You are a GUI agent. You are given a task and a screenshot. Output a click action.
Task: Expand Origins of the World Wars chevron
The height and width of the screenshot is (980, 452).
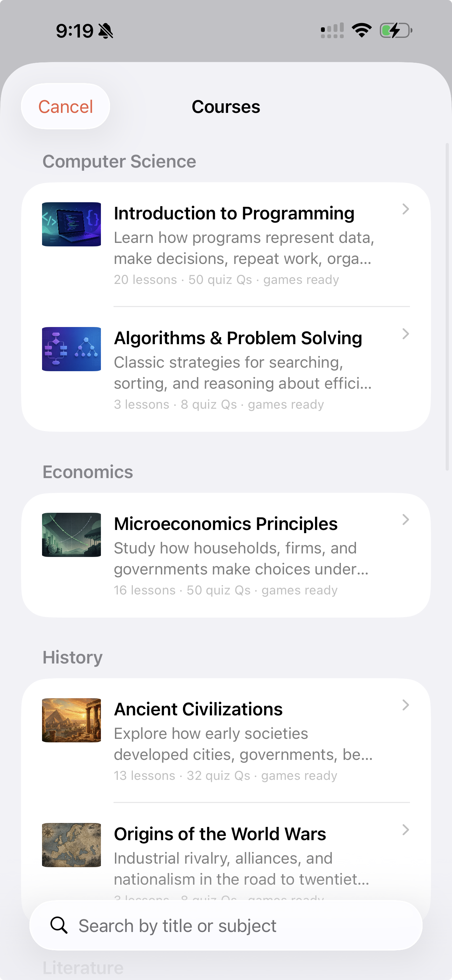[x=406, y=830]
